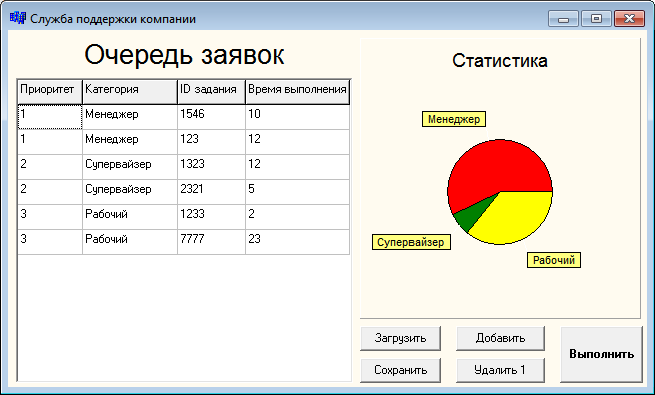Click the Загрузить button
Viewport: 655px width, 395px height.
pos(400,338)
